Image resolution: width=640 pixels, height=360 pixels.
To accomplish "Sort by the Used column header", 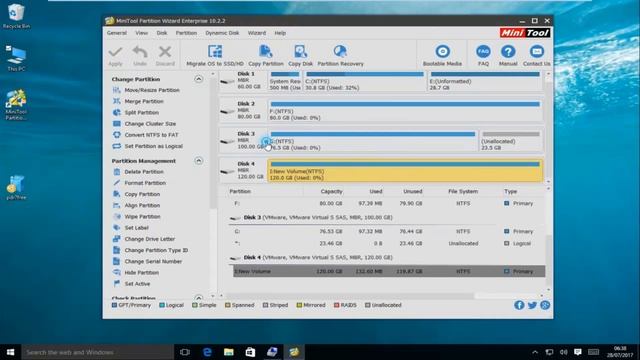I will [x=376, y=191].
